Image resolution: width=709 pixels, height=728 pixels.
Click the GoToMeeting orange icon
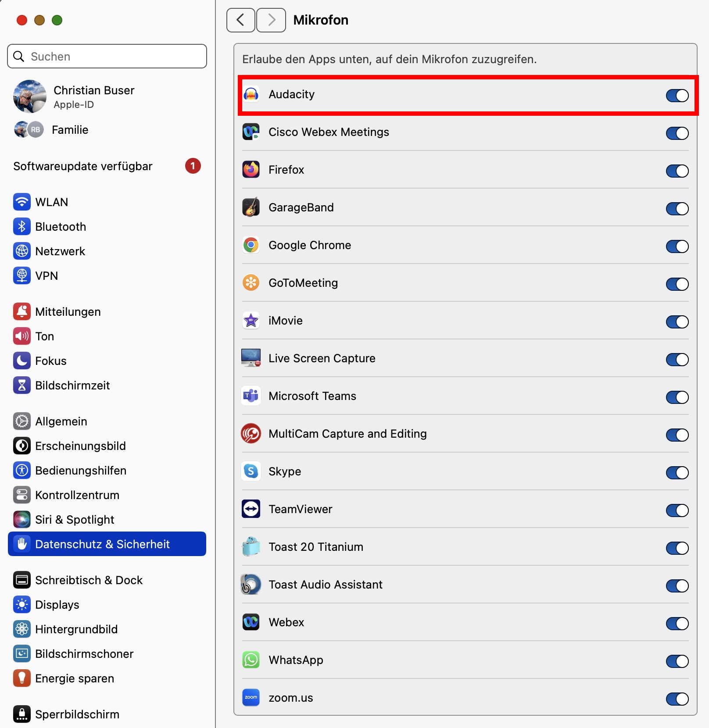(x=251, y=283)
